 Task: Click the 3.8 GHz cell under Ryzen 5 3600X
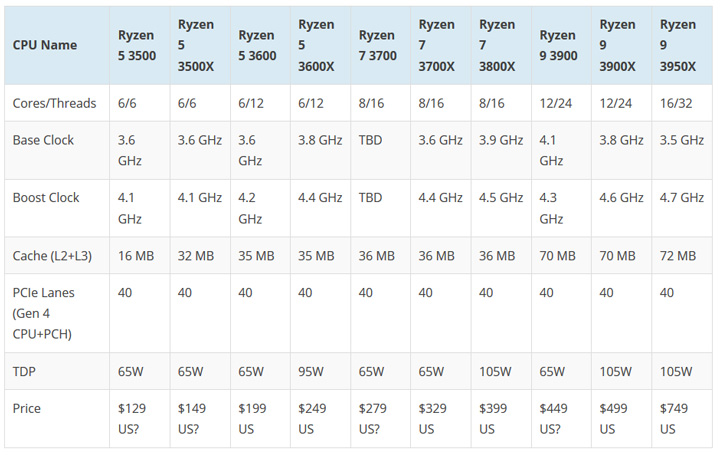(320, 150)
